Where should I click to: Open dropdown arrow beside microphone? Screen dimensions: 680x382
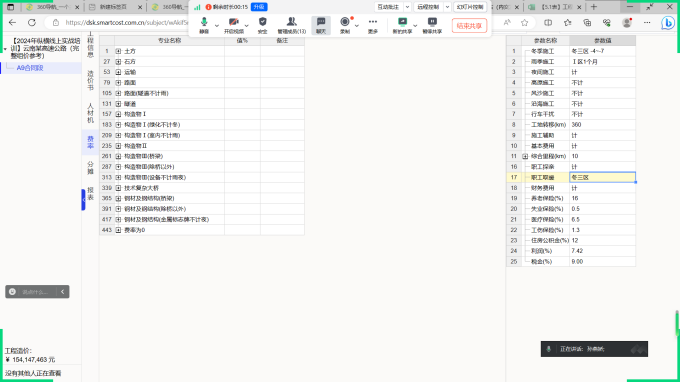point(216,26)
